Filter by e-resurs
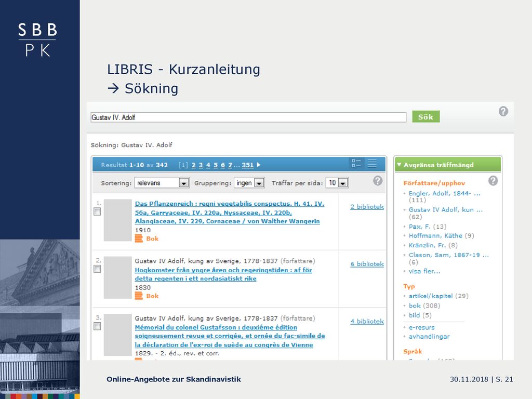This screenshot has height=399, width=532. (421, 327)
